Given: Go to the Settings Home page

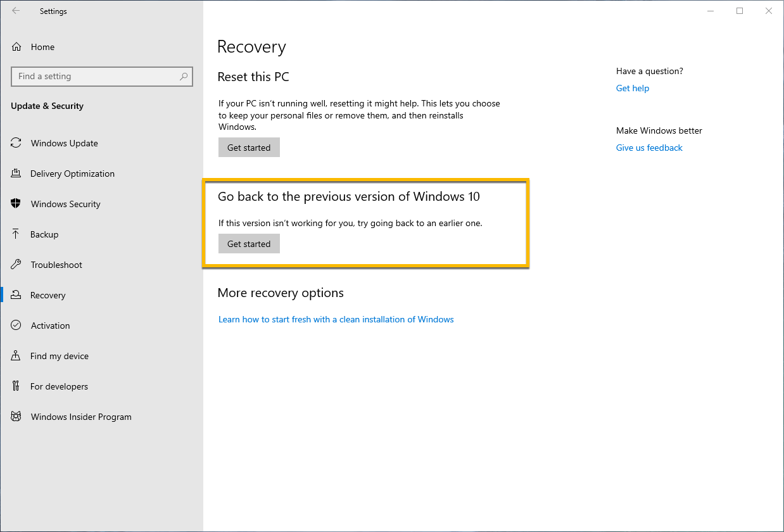Looking at the screenshot, I should (x=42, y=47).
